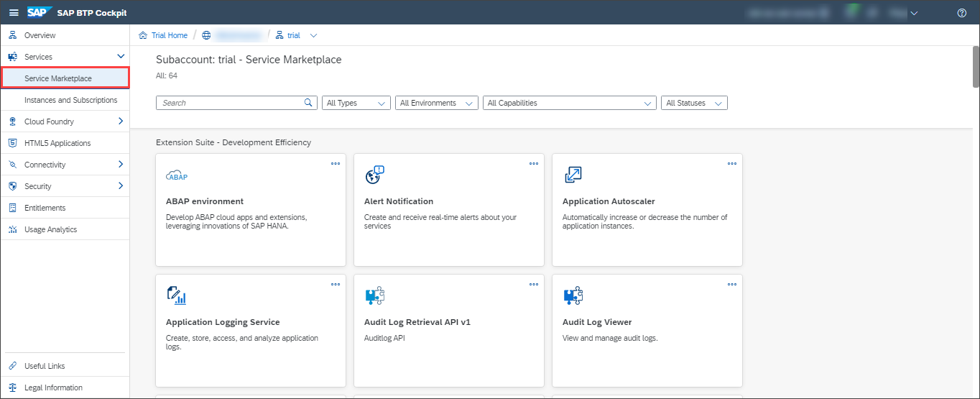Image resolution: width=980 pixels, height=399 pixels.
Task: Open the All Types dropdown
Action: [356, 103]
